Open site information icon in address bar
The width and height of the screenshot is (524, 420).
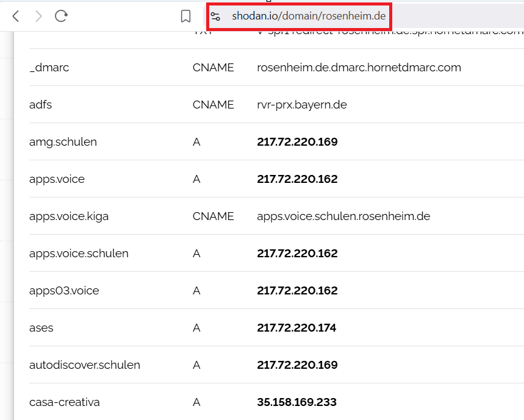[x=215, y=16]
